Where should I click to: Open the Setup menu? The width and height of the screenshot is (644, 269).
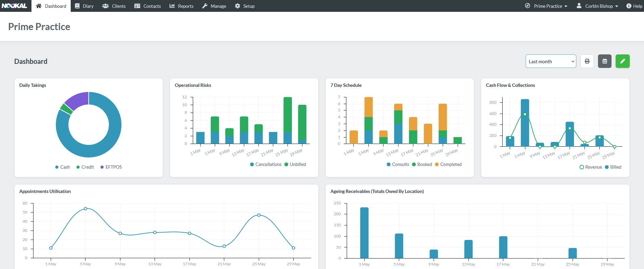[245, 6]
